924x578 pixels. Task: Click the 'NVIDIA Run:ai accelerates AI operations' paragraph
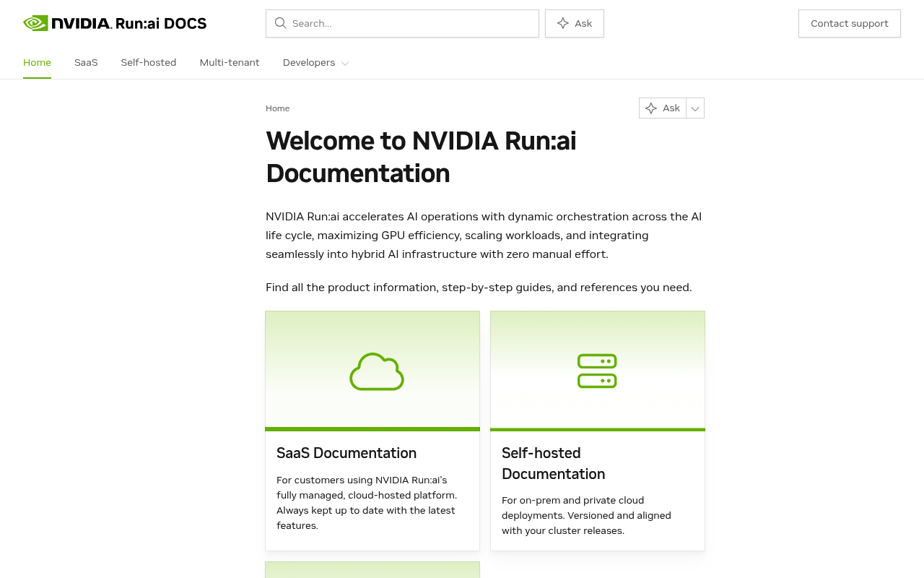click(x=484, y=236)
